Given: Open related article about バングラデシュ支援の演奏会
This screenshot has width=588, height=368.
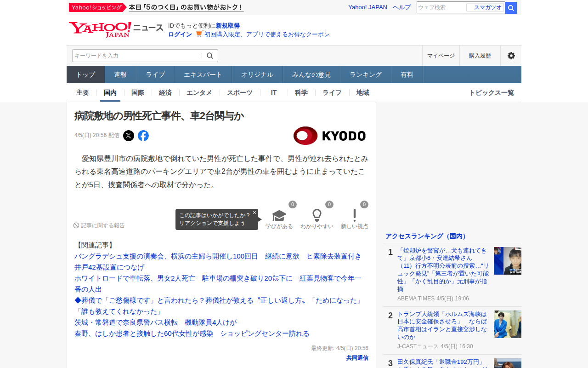Looking at the screenshot, I should (218, 262).
